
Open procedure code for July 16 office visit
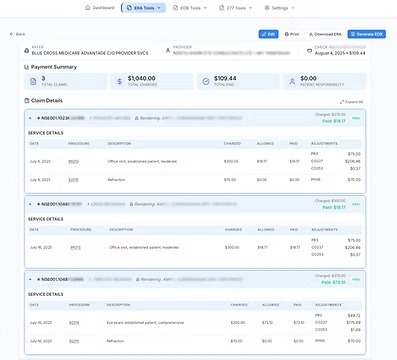click(75, 247)
